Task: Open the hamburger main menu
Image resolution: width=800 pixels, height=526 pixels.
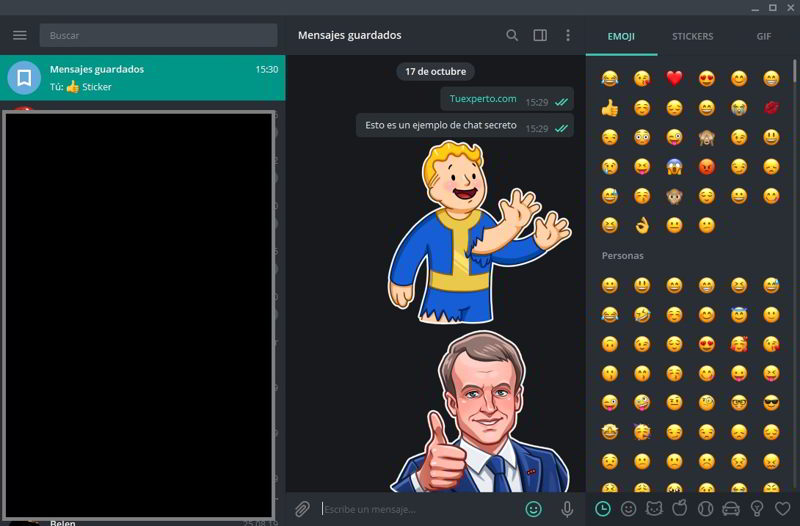Action: (20, 35)
